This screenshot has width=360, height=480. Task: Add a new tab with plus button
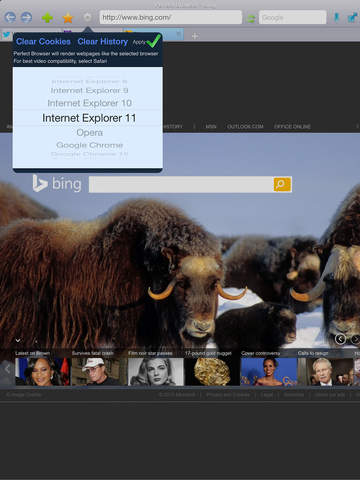[195, 36]
